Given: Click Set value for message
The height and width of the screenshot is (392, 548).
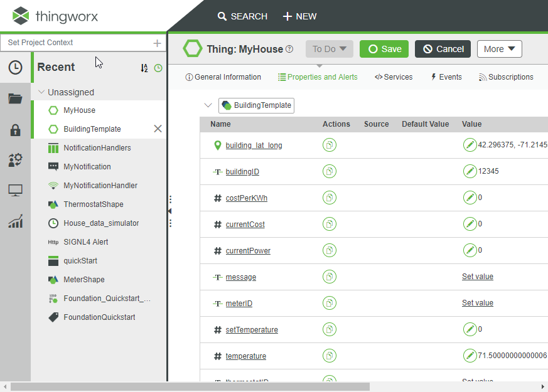Looking at the screenshot, I should [x=478, y=277].
